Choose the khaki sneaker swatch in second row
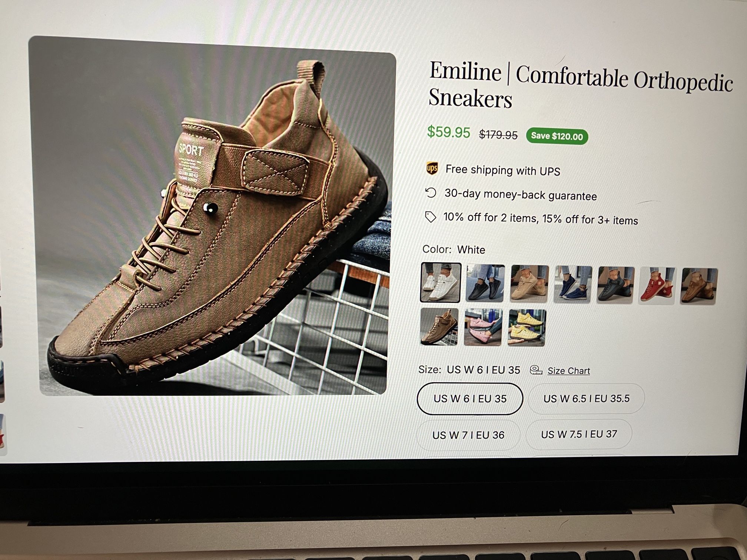The width and height of the screenshot is (747, 560). pos(439,327)
